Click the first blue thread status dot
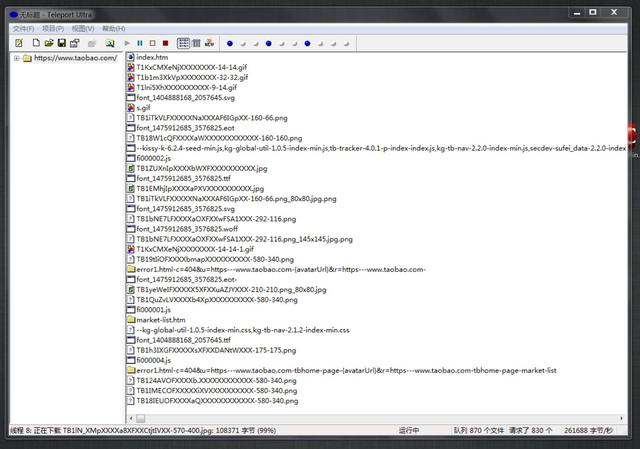The image size is (640, 449). click(230, 43)
